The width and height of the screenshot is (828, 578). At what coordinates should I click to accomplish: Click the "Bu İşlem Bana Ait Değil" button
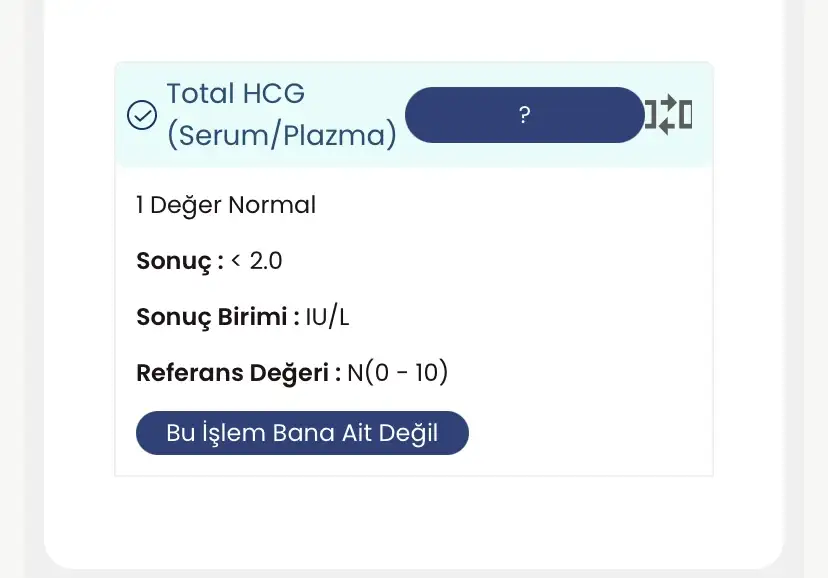pos(302,434)
